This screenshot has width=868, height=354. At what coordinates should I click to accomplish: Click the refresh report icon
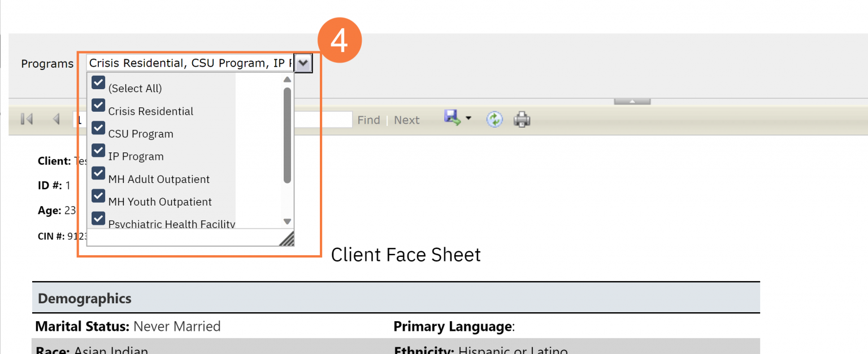[494, 119]
